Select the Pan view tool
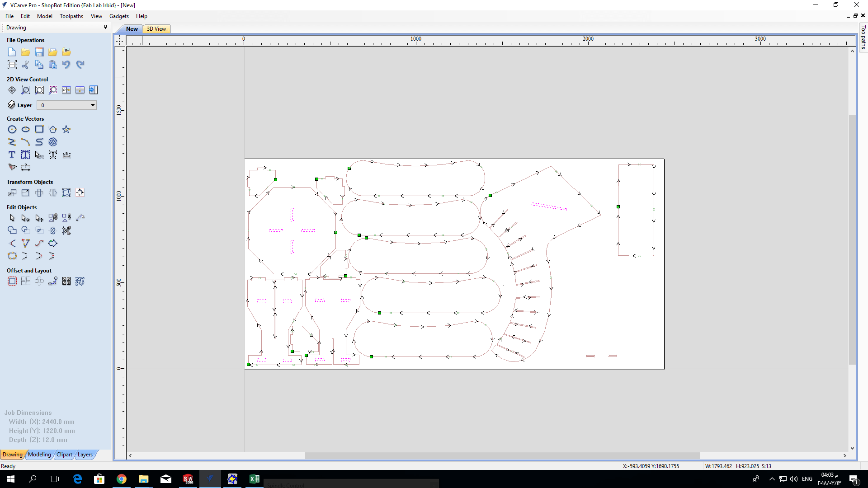Image resolution: width=868 pixels, height=488 pixels. point(12,90)
